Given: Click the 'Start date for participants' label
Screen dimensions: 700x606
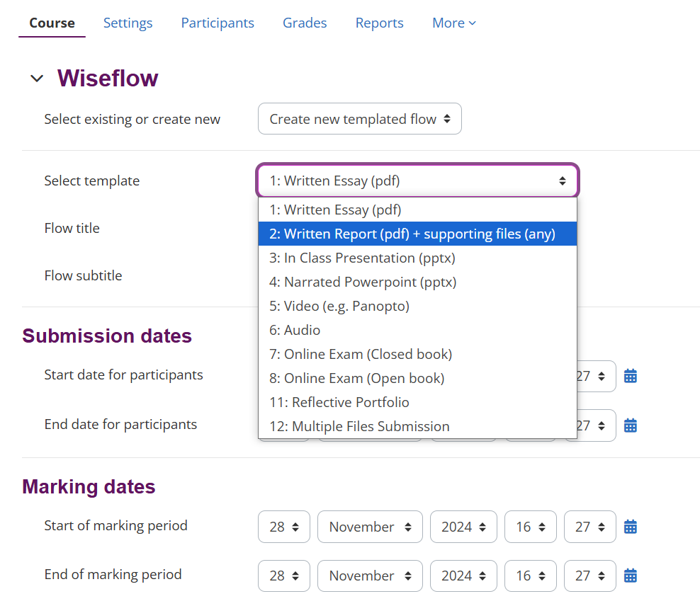Looking at the screenshot, I should 124,375.
